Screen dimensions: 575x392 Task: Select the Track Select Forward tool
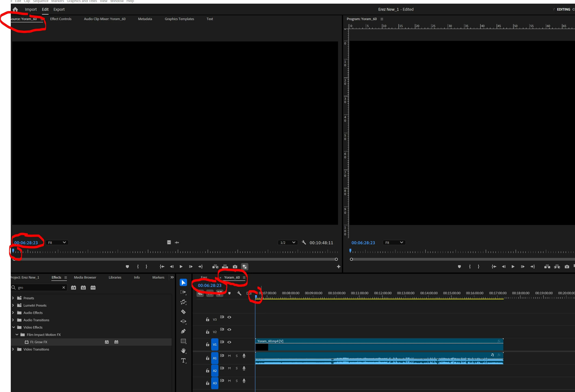(183, 292)
